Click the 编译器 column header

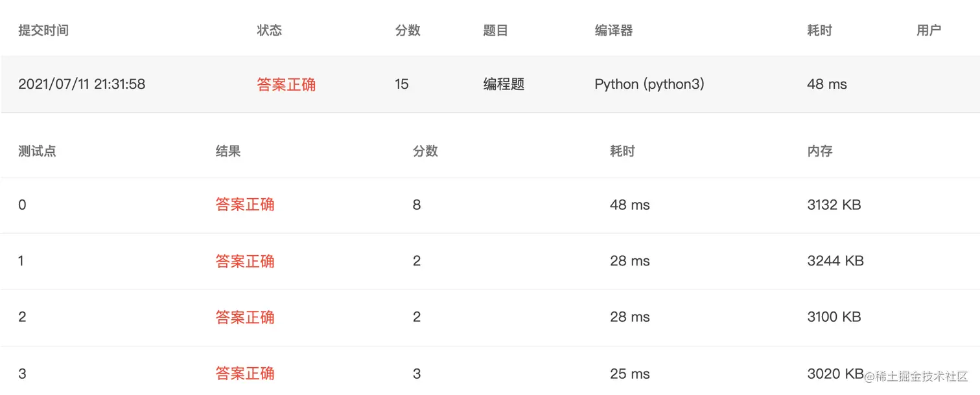tap(614, 30)
